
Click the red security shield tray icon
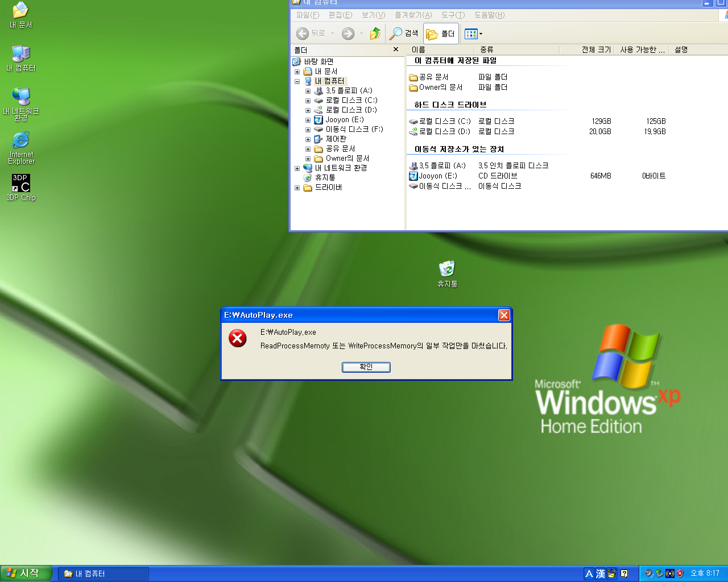(x=680, y=574)
